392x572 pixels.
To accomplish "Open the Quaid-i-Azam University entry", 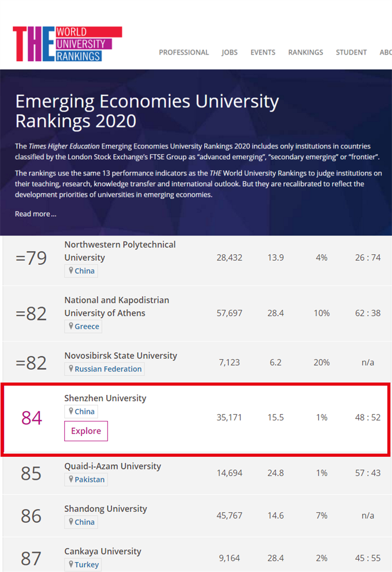I will (x=113, y=466).
